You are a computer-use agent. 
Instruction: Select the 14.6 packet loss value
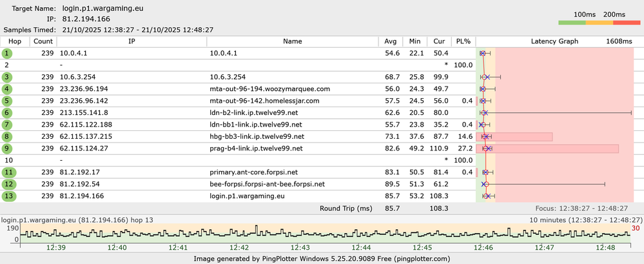tap(466, 137)
